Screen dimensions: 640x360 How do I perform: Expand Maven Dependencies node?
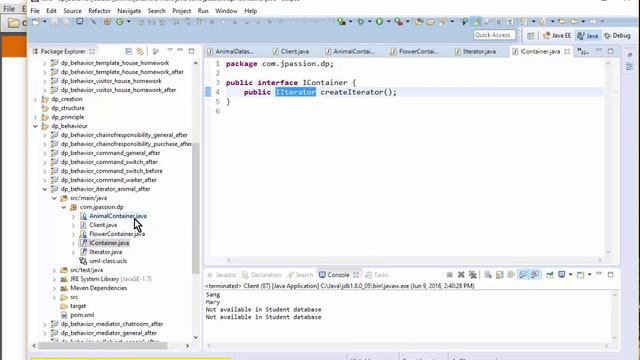click(54, 288)
